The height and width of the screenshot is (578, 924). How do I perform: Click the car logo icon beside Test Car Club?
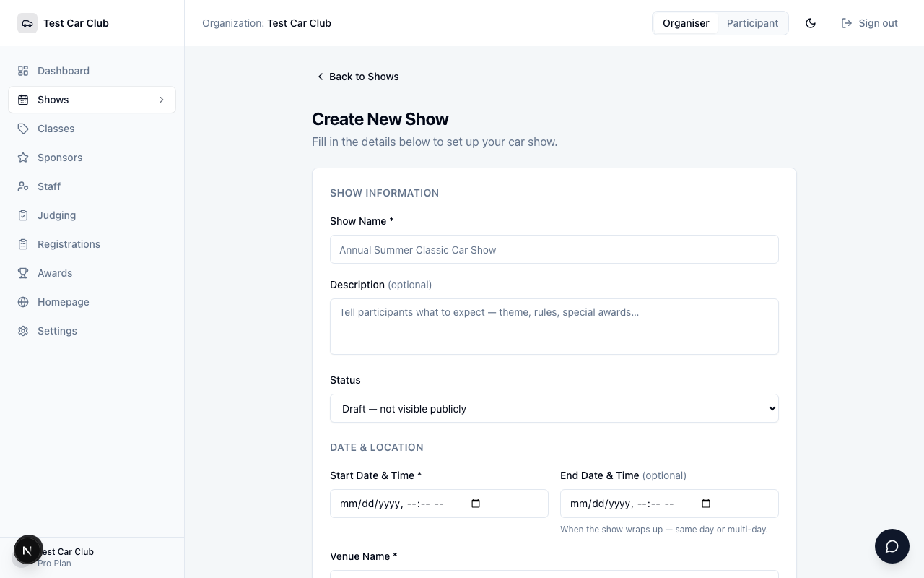coord(27,23)
